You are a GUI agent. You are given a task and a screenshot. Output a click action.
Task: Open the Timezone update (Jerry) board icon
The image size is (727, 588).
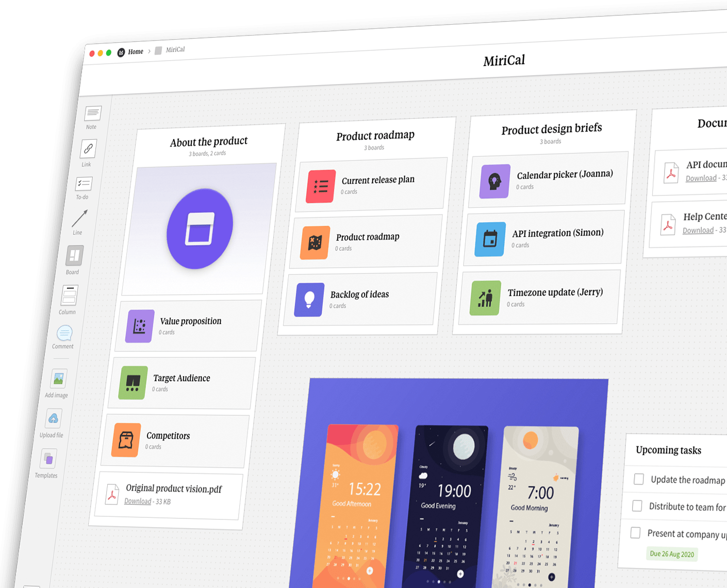[485, 298]
